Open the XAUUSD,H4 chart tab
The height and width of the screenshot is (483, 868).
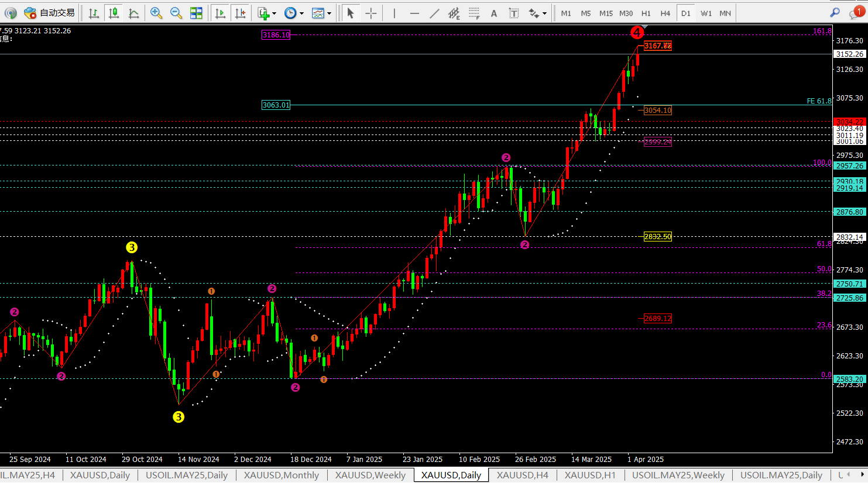(x=523, y=475)
